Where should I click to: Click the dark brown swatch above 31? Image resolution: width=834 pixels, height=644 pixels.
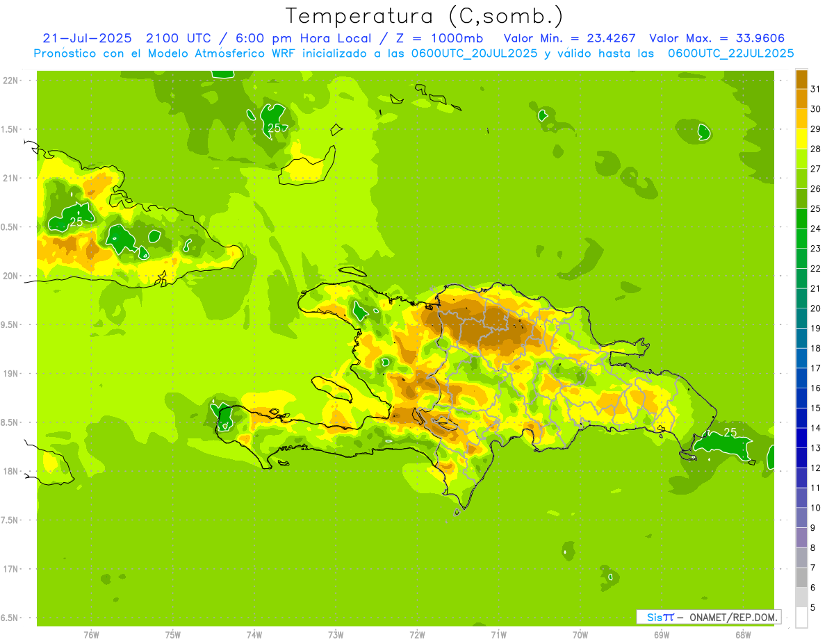click(801, 79)
